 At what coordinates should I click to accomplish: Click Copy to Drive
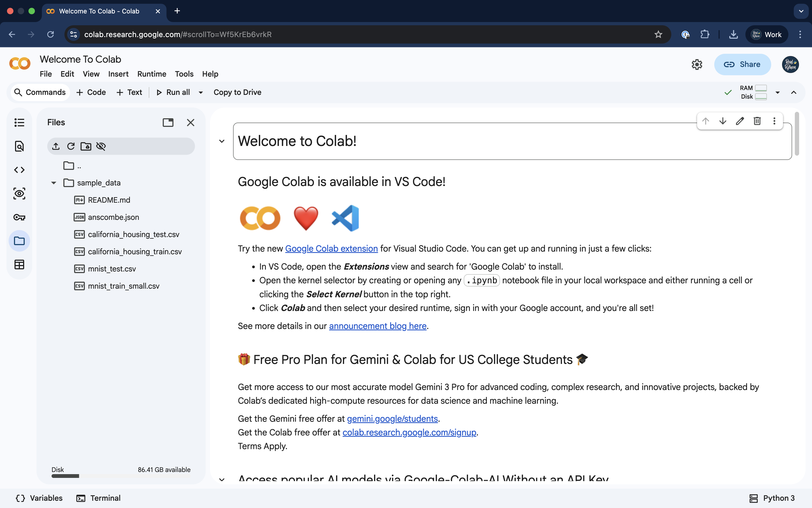tap(238, 92)
